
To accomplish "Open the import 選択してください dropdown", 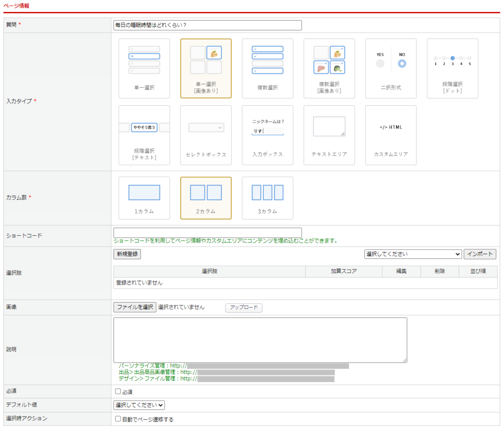I will click(412, 254).
